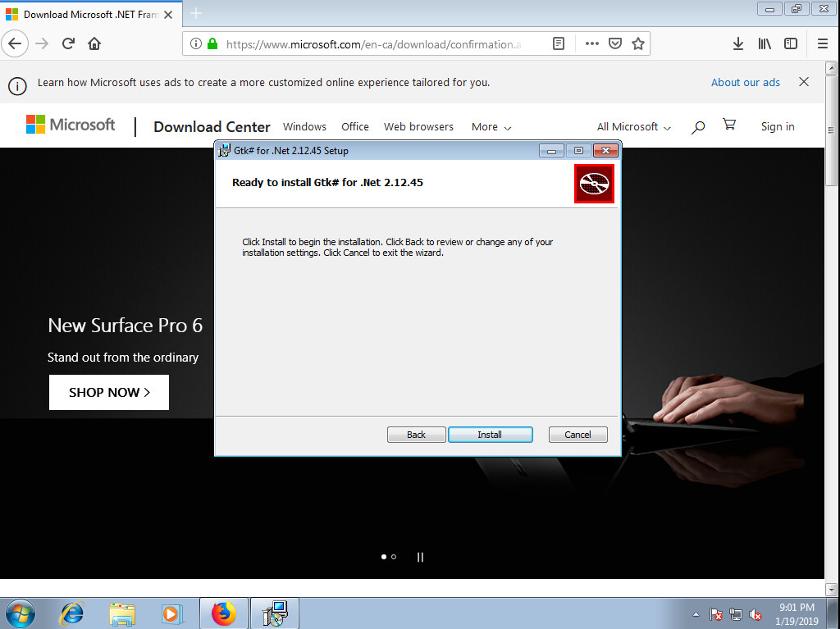Click the Install button in Gtk# setup
This screenshot has width=840, height=629.
pos(491,435)
